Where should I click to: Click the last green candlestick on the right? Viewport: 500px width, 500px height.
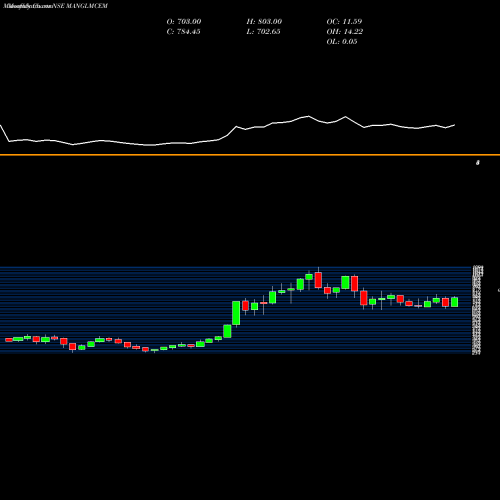pyautogui.click(x=454, y=302)
